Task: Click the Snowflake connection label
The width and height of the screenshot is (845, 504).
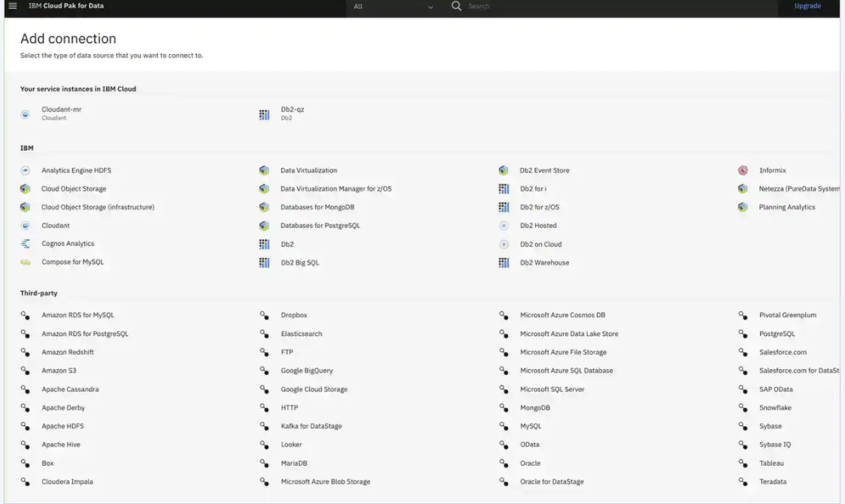Action: (775, 407)
